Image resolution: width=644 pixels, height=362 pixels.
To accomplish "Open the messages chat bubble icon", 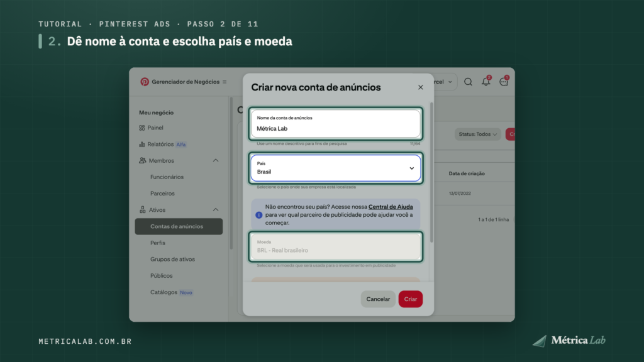I will 504,81.
